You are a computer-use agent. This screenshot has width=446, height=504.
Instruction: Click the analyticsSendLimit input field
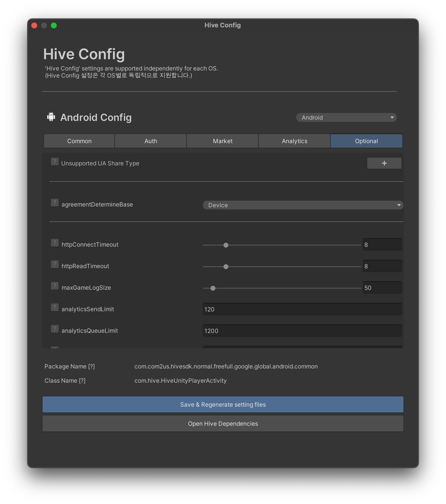tap(302, 309)
